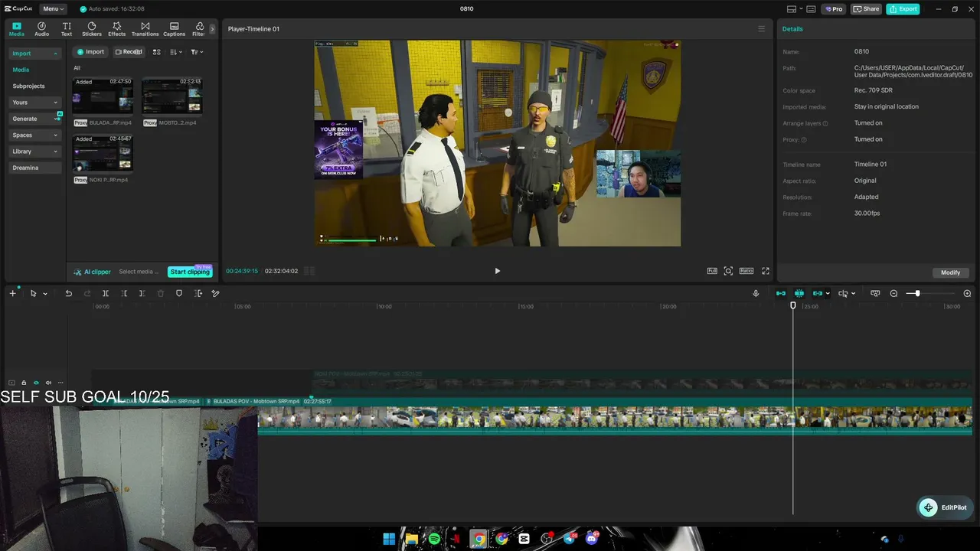Open the layout switcher dropdown
This screenshot has height=551, width=980.
795,9
